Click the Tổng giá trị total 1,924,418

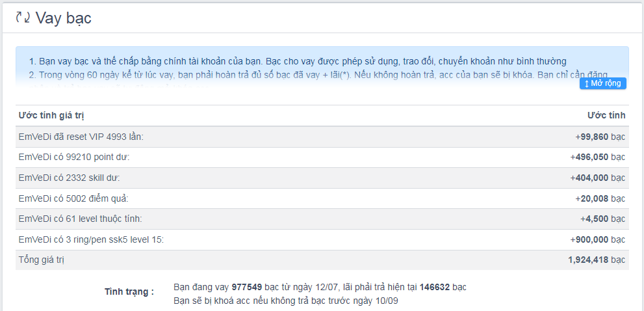click(596, 260)
